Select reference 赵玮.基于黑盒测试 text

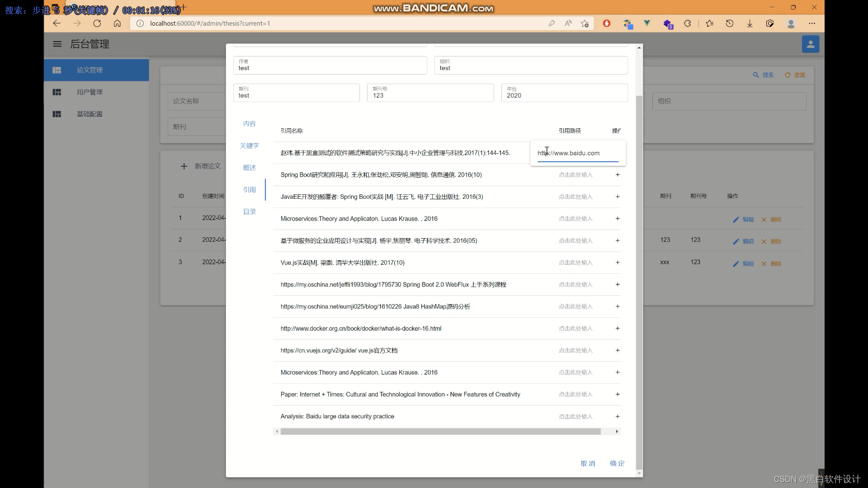(395, 153)
